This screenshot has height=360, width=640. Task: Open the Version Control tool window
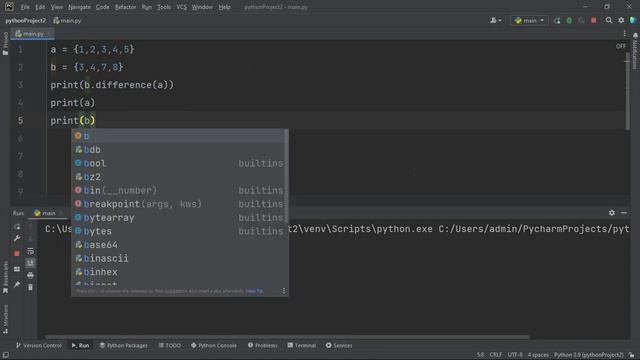[39, 345]
